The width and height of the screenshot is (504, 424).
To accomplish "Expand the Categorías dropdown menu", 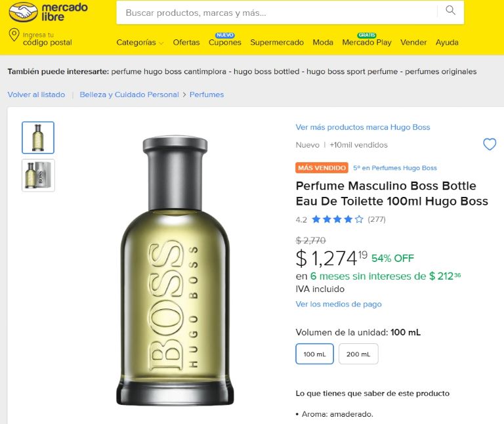I will (x=140, y=43).
